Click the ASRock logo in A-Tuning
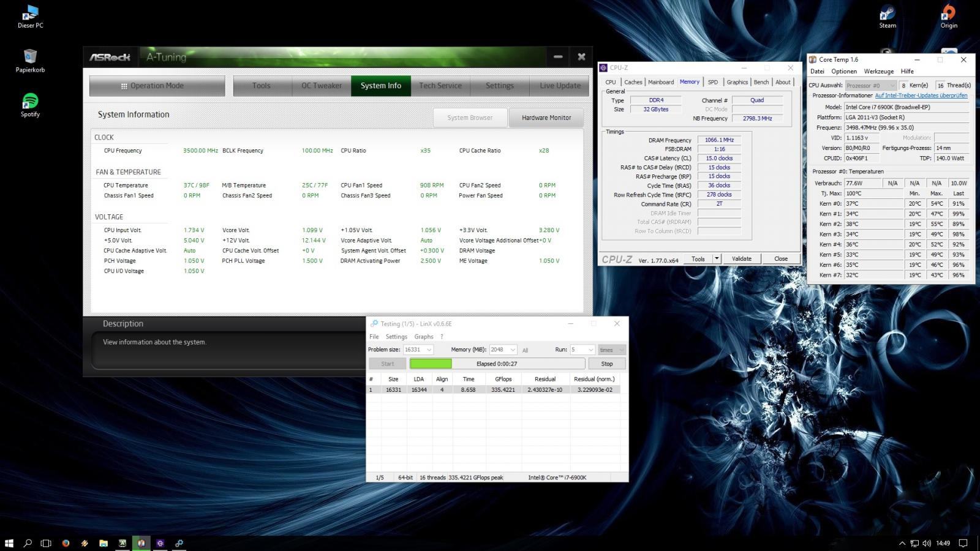 [110, 57]
